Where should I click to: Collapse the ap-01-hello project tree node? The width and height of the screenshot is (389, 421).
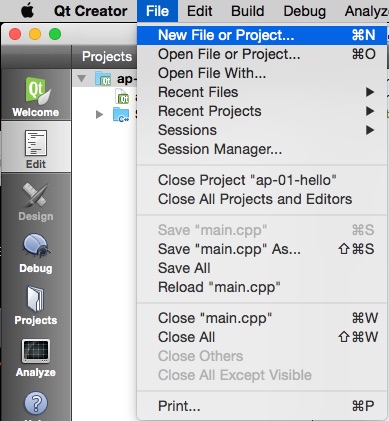(81, 79)
